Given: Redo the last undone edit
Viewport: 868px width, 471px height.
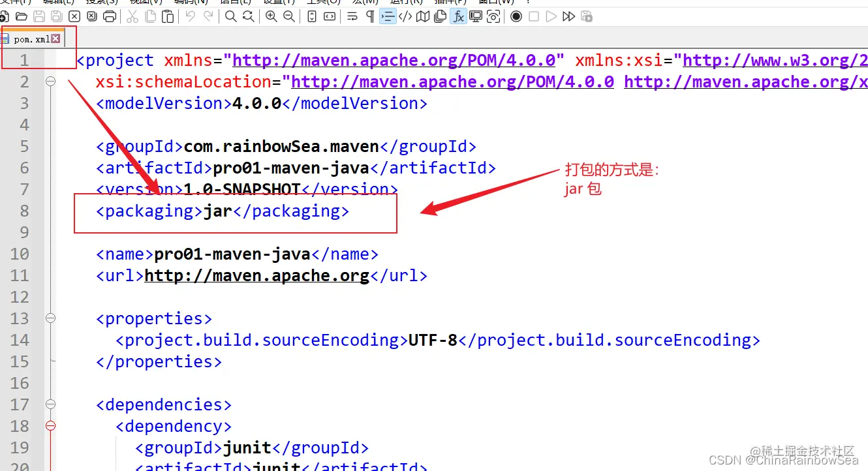Looking at the screenshot, I should [208, 16].
